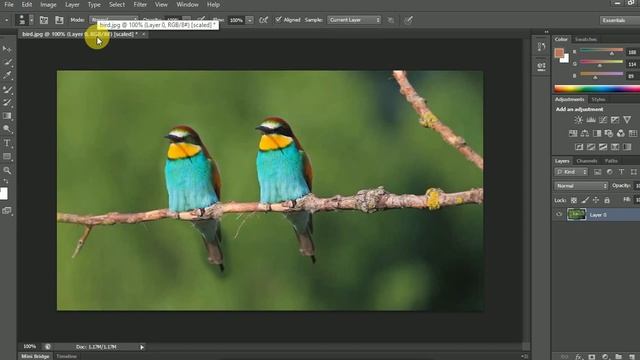Add a Photo Filter adjustment
Viewport: 640px width, 360px height.
point(609,133)
